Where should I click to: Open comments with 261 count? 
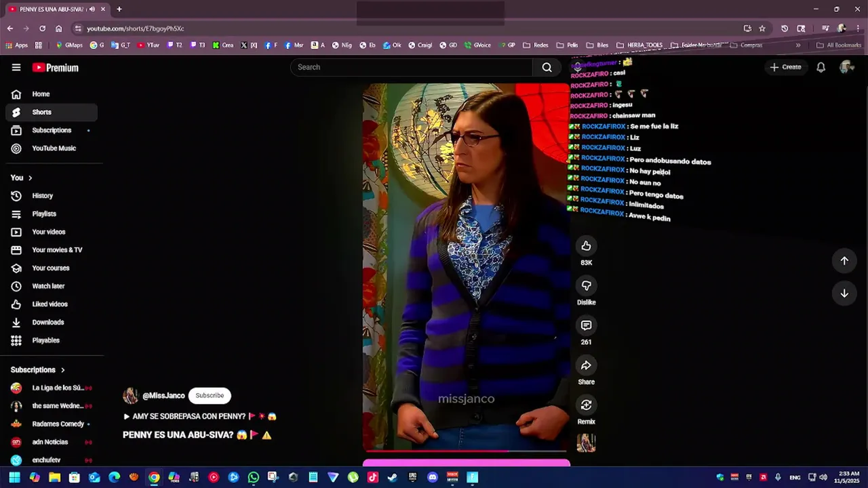point(587,325)
